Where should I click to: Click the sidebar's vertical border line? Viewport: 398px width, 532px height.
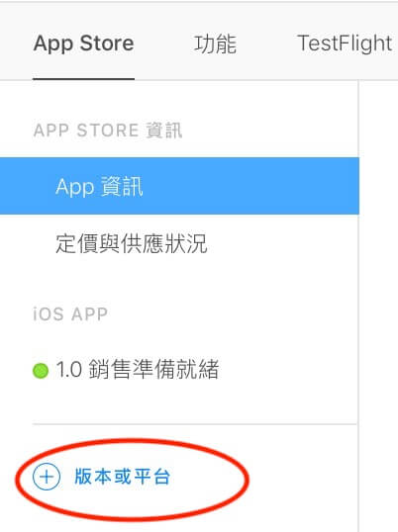[358, 306]
